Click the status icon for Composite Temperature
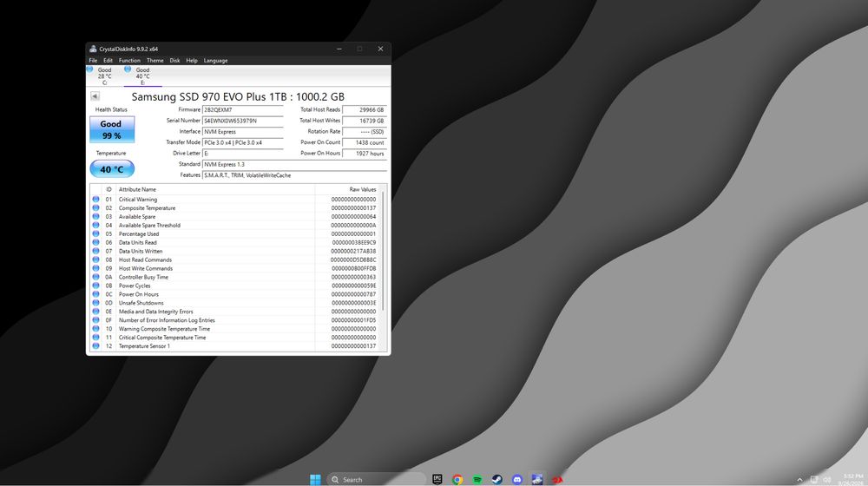This screenshot has width=868, height=486. tap(95, 208)
